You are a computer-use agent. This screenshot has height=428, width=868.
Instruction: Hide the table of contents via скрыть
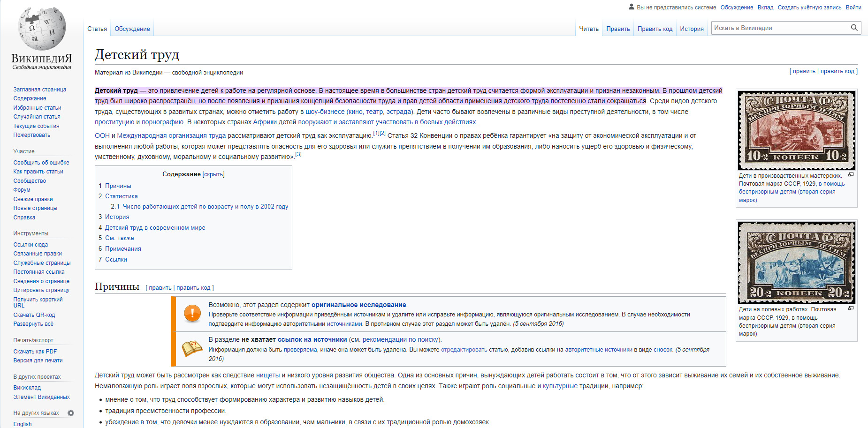[x=213, y=174]
